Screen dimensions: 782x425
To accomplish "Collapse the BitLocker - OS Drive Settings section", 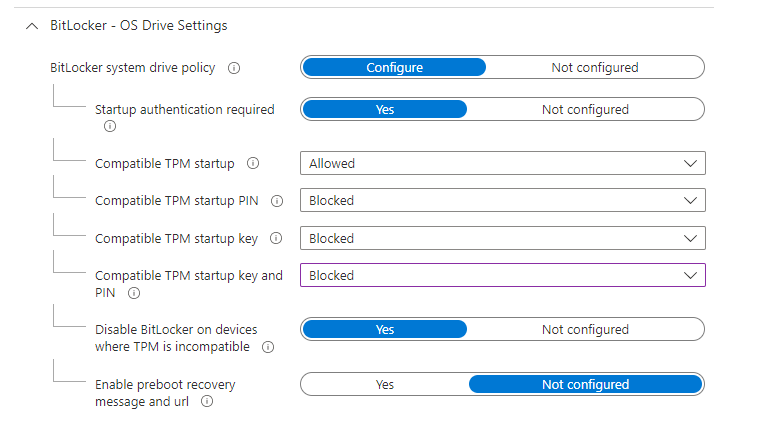I will pyautogui.click(x=32, y=26).
